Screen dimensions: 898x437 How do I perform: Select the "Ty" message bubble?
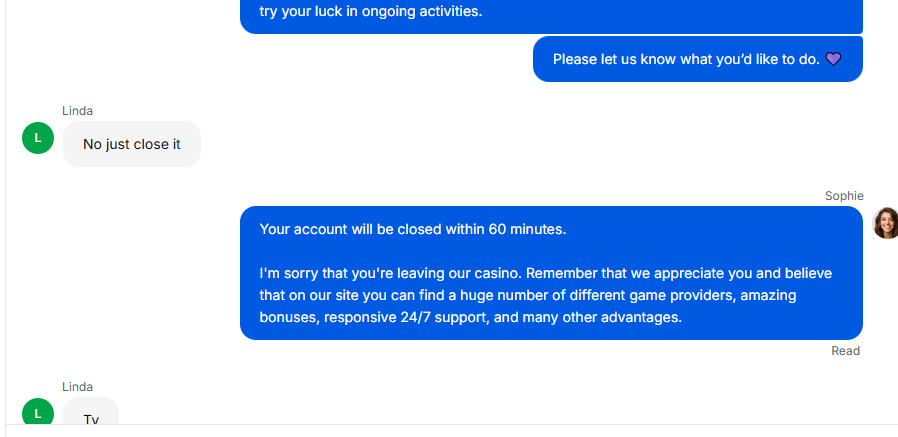pyautogui.click(x=91, y=411)
